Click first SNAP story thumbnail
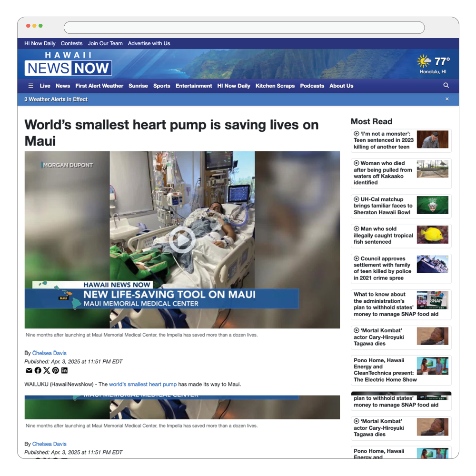Image resolution: width=476 pixels, height=476 pixels. coord(433,300)
